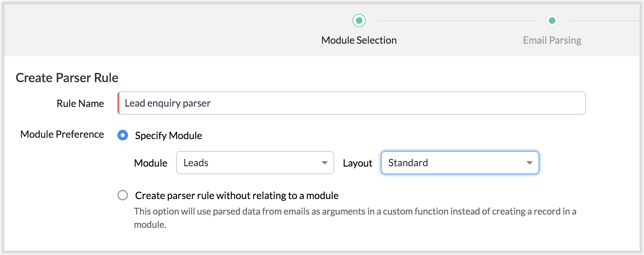Click the 'Module Preference' label

(x=62, y=134)
